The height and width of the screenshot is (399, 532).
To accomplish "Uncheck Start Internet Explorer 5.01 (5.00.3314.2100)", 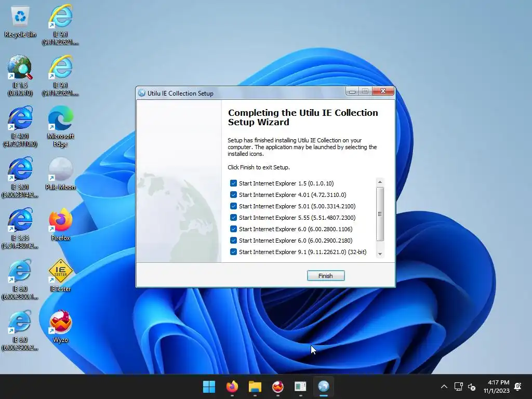I will pyautogui.click(x=233, y=206).
